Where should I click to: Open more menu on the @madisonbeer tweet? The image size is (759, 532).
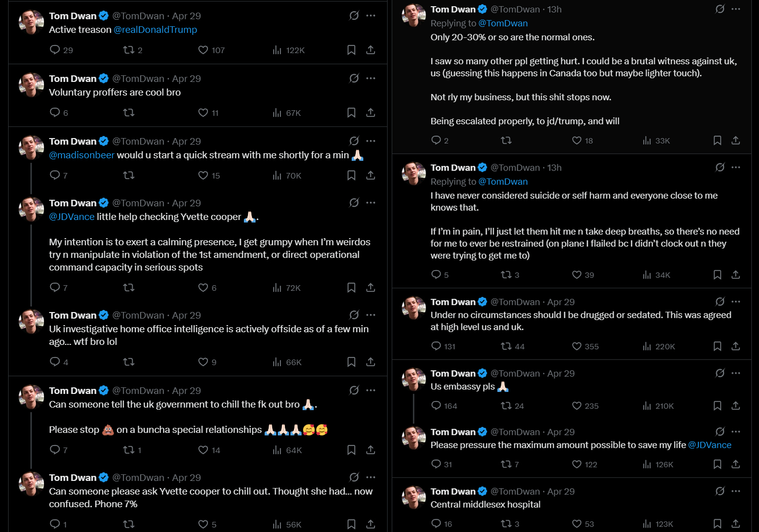click(371, 141)
